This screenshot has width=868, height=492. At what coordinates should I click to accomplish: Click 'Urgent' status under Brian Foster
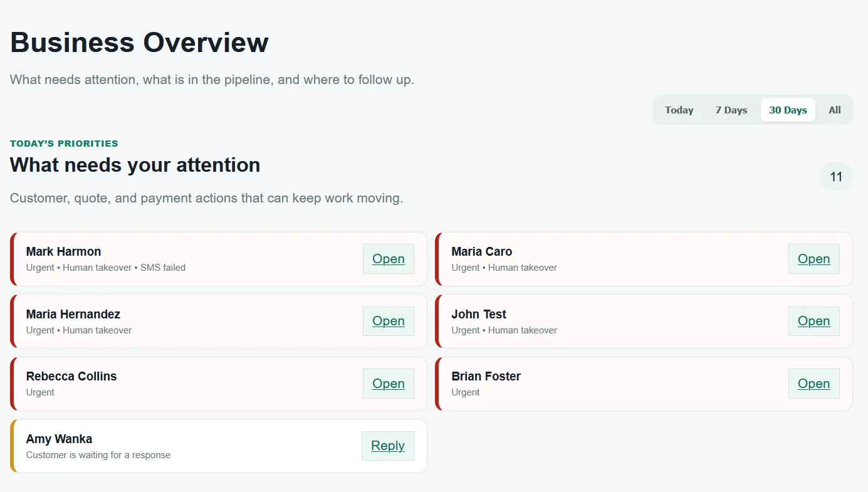pos(466,392)
